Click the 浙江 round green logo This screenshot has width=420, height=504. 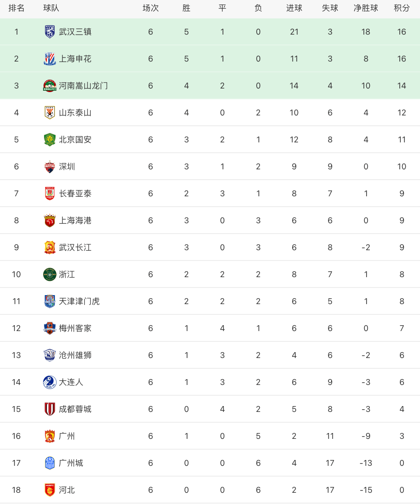point(50,274)
